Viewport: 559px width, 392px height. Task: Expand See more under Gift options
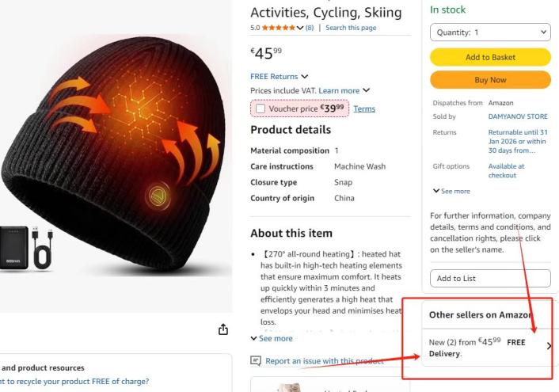tap(451, 191)
